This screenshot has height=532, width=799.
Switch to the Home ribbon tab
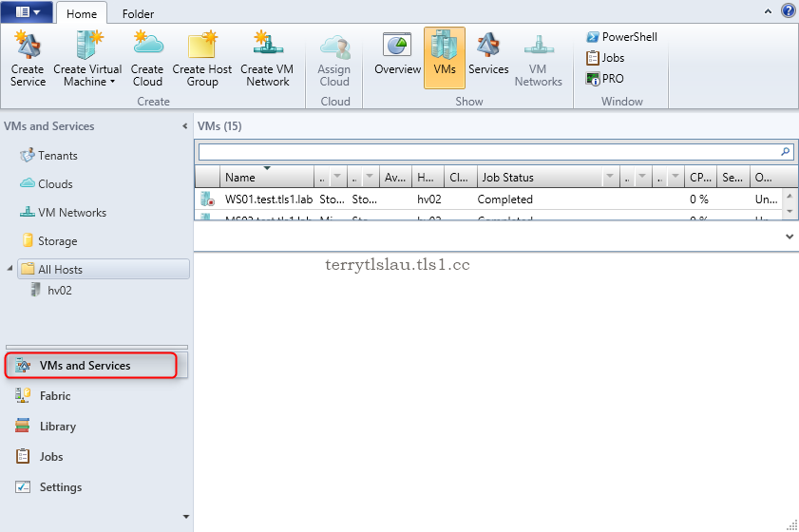click(82, 13)
